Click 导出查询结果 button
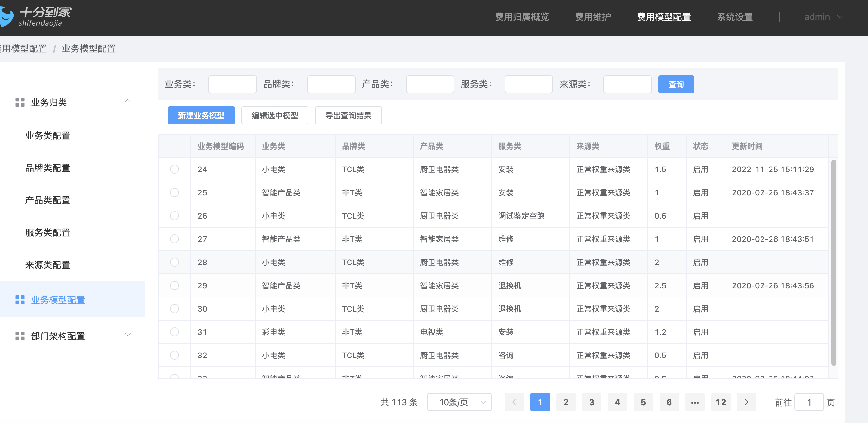868x423 pixels. pyautogui.click(x=348, y=115)
